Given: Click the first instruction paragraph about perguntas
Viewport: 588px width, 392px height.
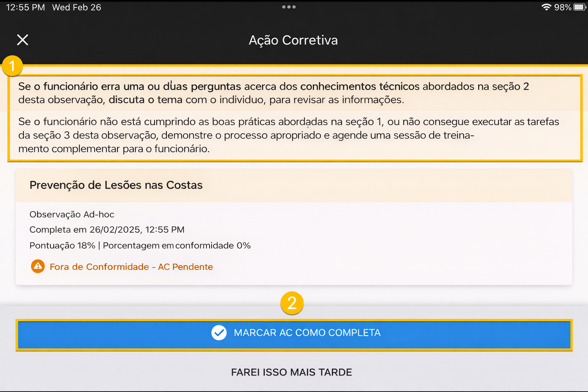Looking at the screenshot, I should (x=273, y=93).
